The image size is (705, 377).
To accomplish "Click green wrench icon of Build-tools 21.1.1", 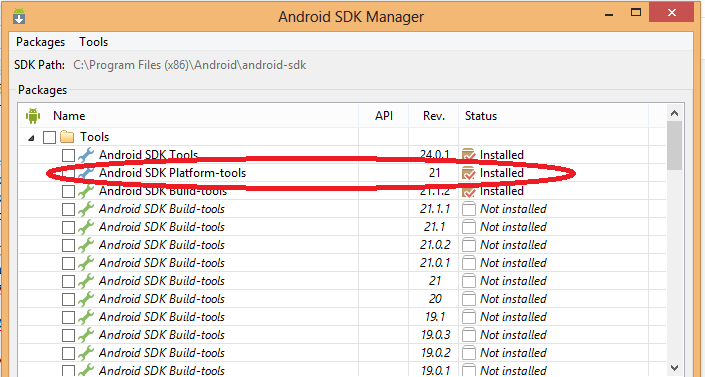I will (86, 209).
